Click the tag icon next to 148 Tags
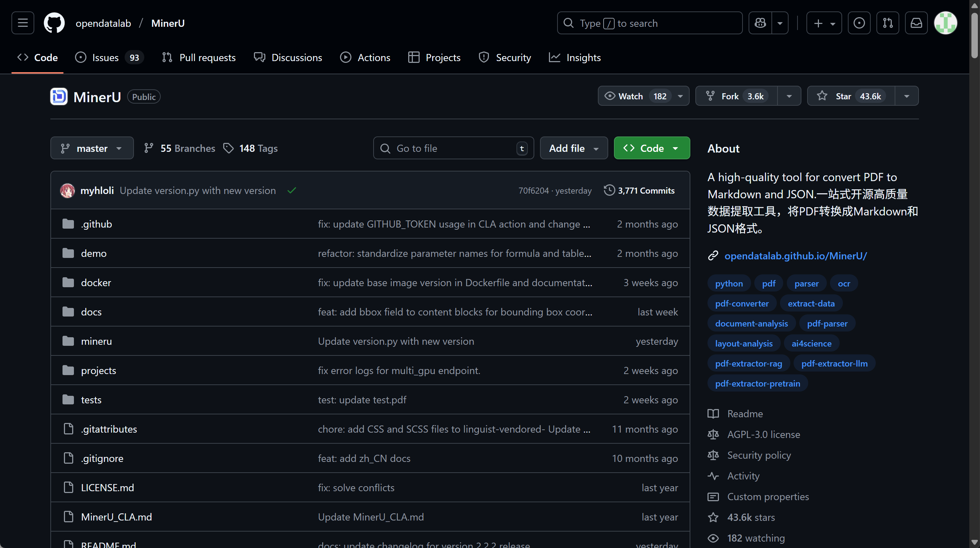 (x=228, y=148)
